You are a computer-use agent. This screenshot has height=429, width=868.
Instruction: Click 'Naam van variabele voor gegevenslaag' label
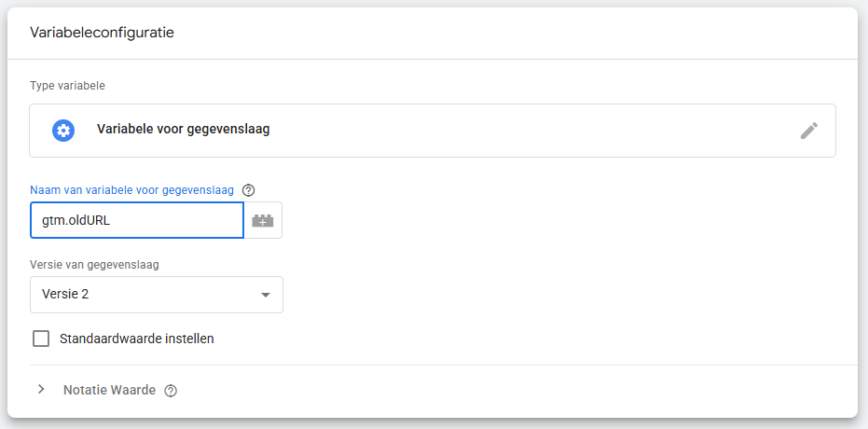click(x=131, y=189)
